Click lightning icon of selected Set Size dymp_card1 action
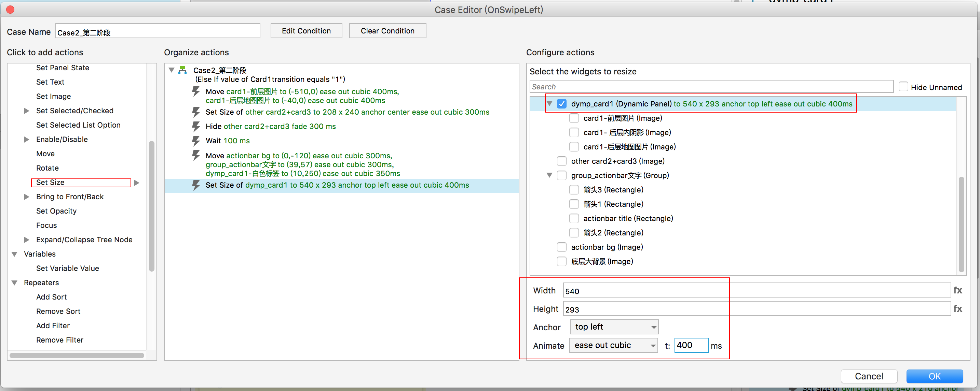Screen dimensions: 980x391 196,185
